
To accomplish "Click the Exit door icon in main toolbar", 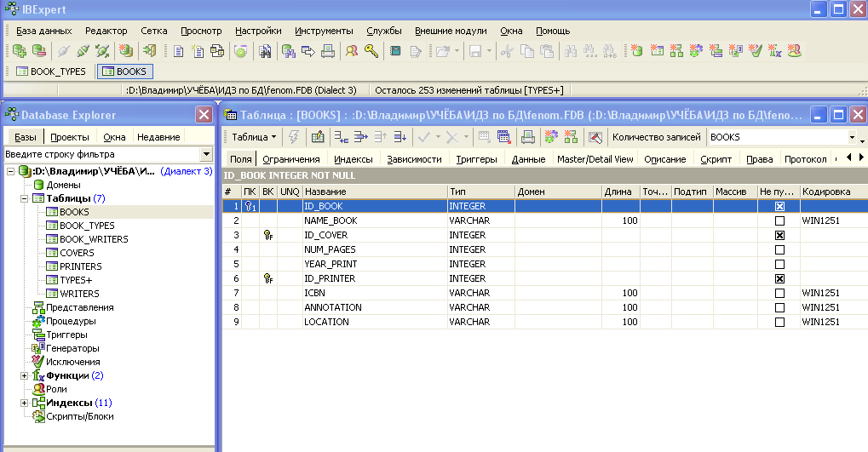I will pos(149,51).
